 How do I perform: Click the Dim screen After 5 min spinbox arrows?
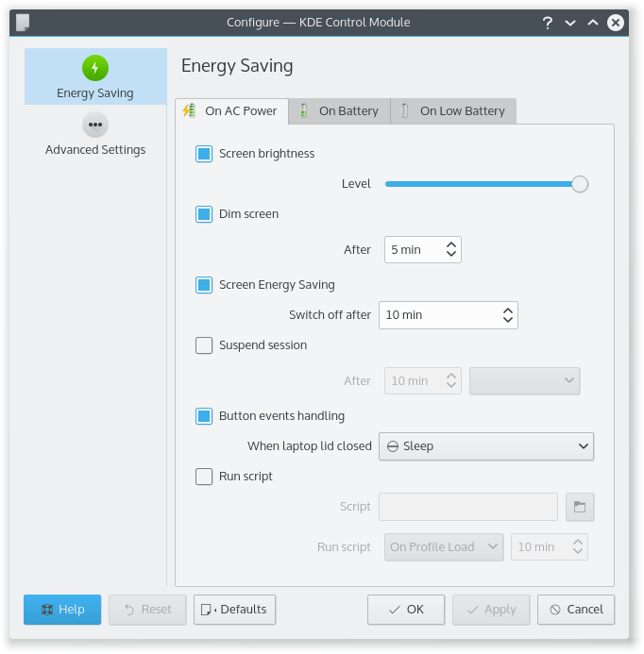point(451,249)
